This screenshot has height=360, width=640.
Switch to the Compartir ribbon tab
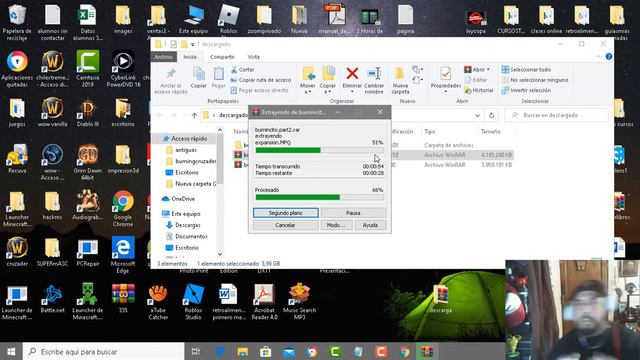click(x=222, y=57)
